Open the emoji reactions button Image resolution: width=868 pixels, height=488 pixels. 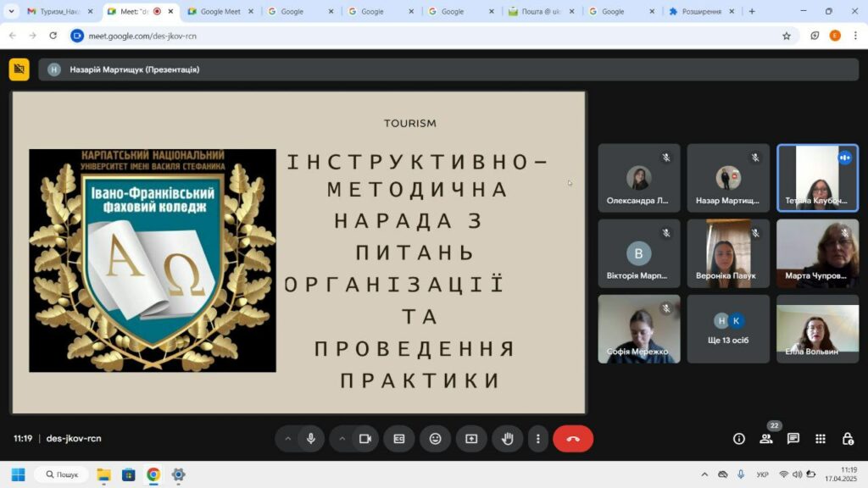tap(435, 439)
